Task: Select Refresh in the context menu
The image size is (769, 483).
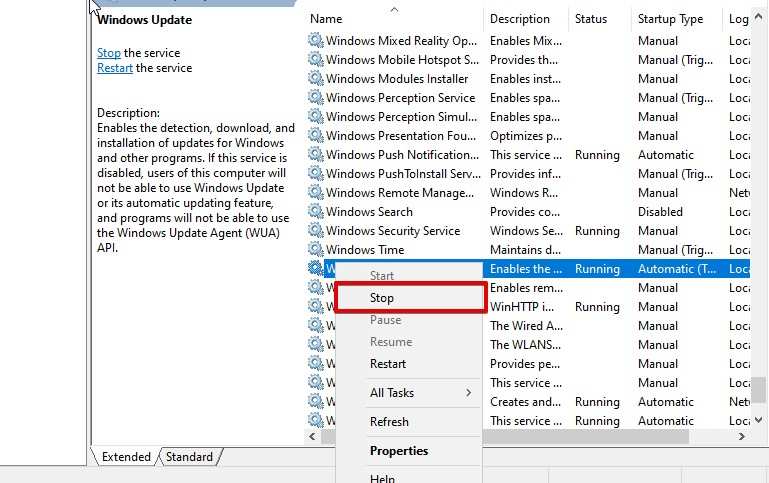Action: click(389, 422)
